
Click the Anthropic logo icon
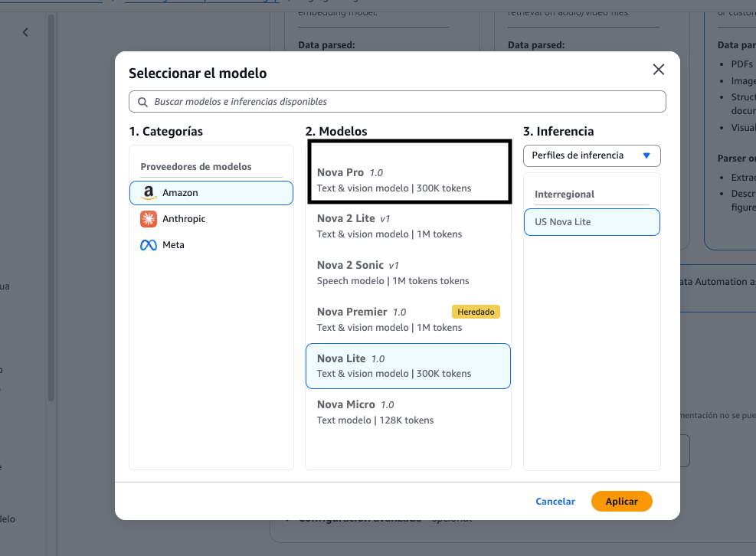point(149,219)
